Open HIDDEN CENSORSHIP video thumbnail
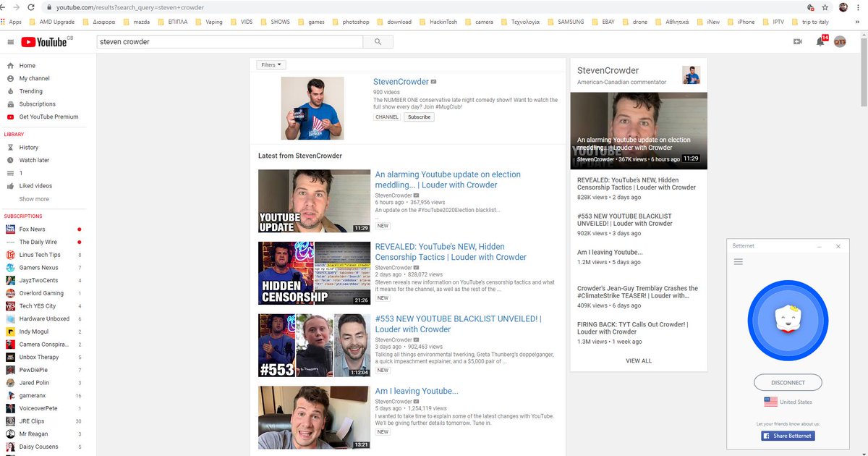This screenshot has width=868, height=456. click(314, 274)
